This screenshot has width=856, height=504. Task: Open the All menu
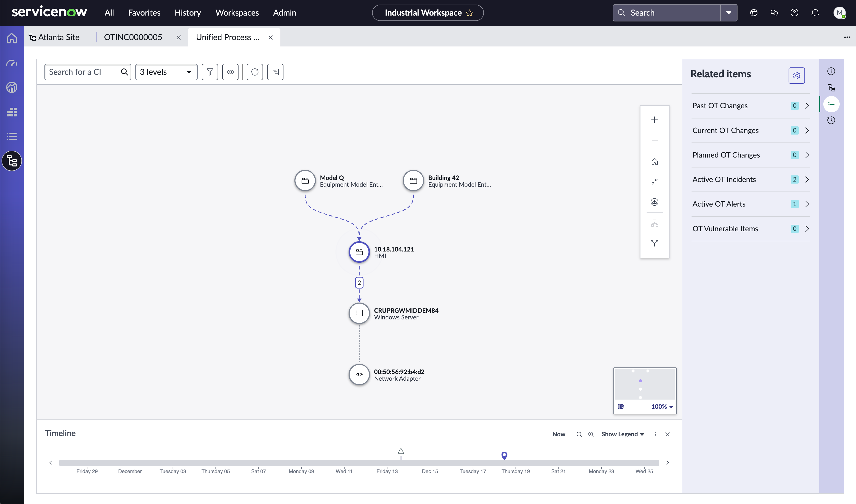(109, 13)
